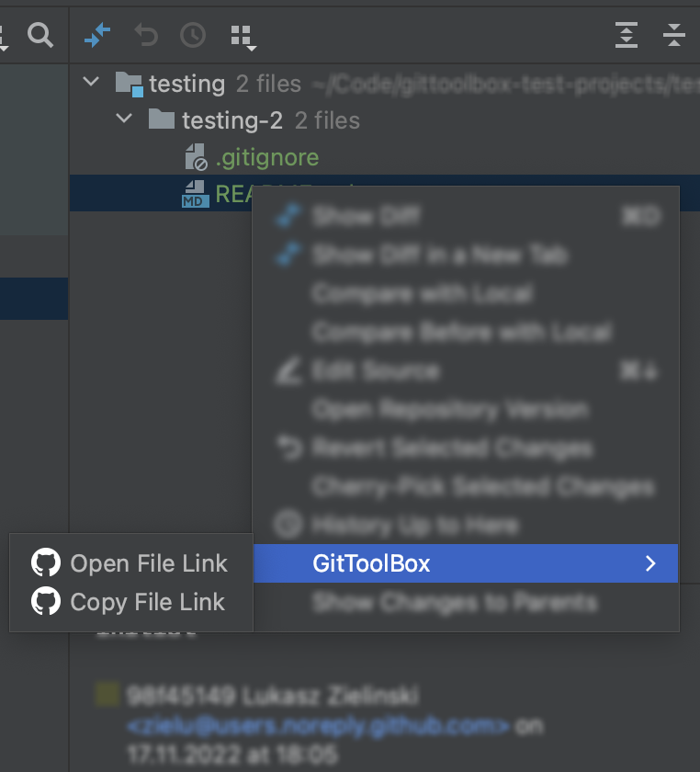This screenshot has height=772, width=700.
Task: Select the .gitignore file in the tree
Action: click(266, 157)
